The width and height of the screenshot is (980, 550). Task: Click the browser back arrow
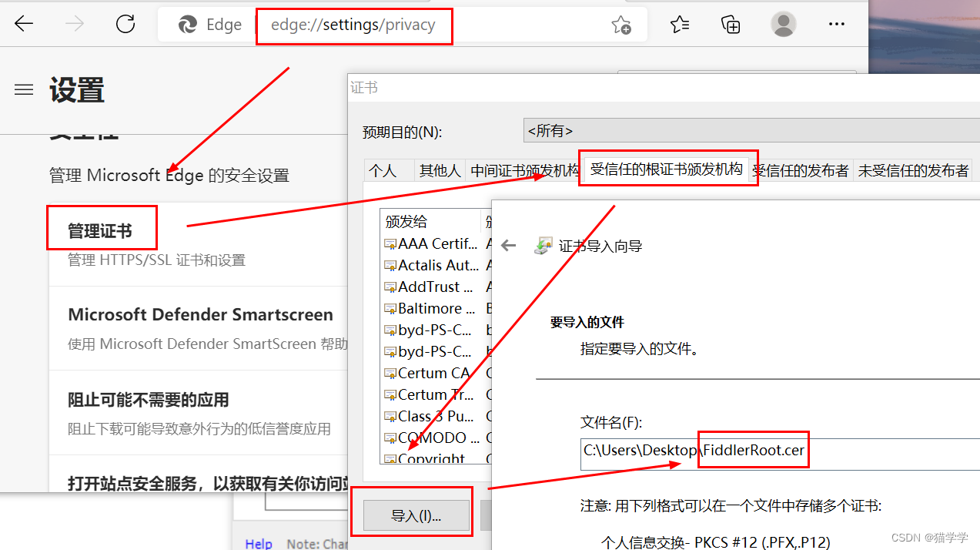(24, 24)
